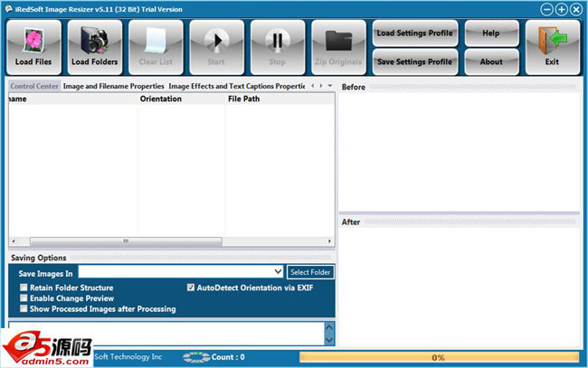
Task: Click the file list horizontal scrollbar thumb
Action: pyautogui.click(x=126, y=241)
